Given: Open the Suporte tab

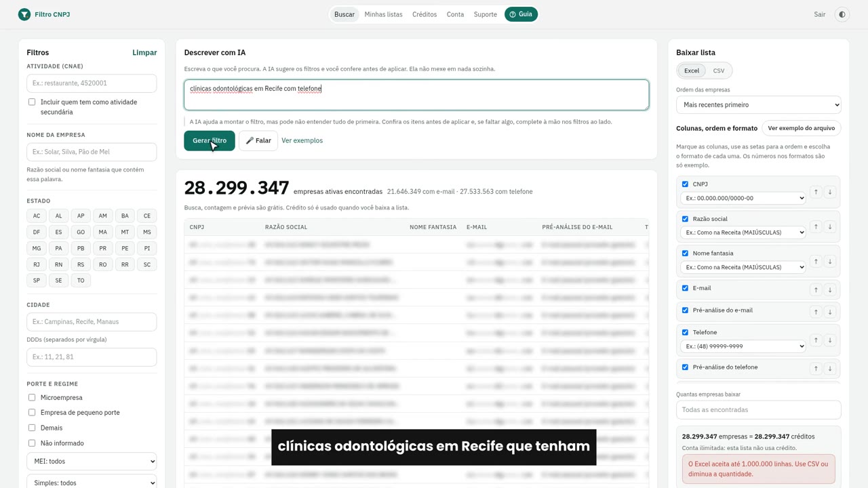Looking at the screenshot, I should pyautogui.click(x=486, y=14).
